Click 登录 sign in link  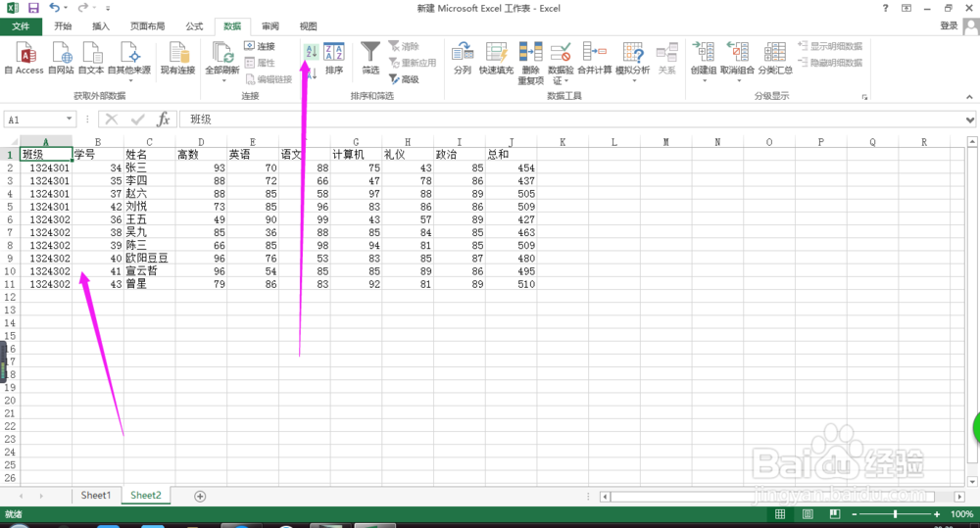point(949,25)
